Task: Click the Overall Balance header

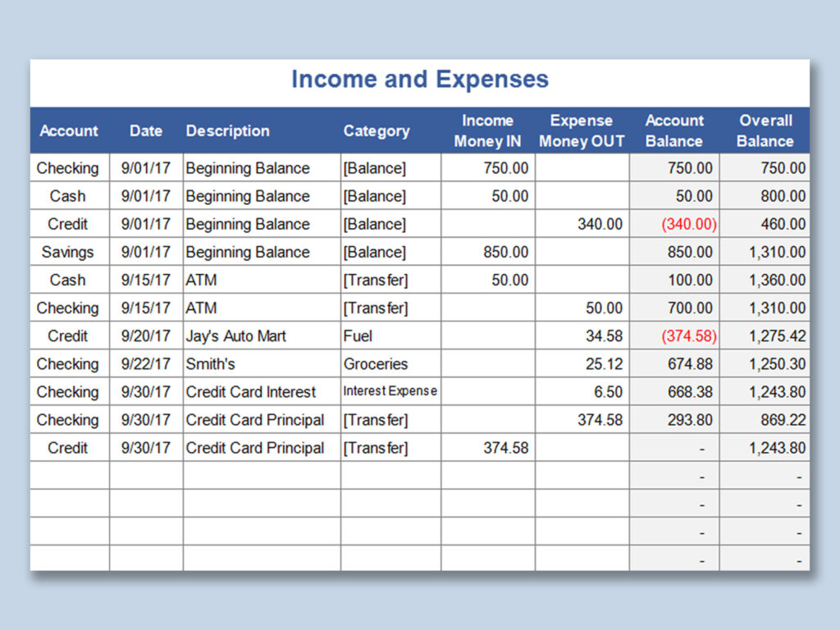Action: 765,130
